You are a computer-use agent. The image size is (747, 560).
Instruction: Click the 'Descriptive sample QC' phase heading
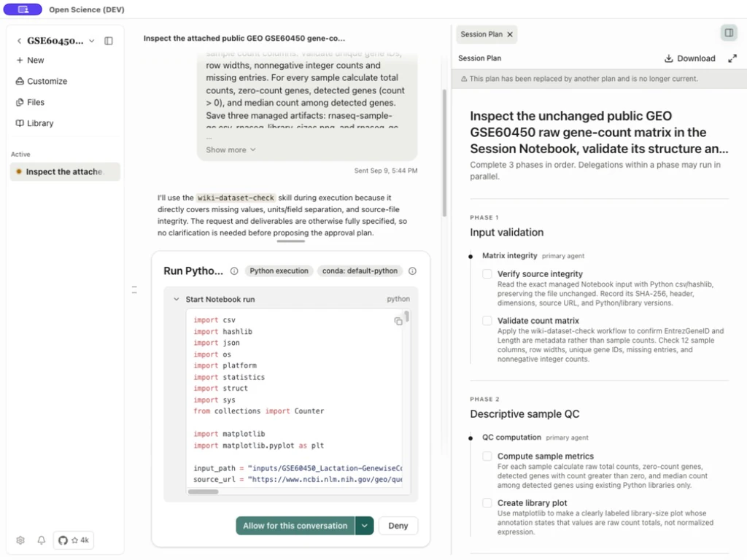click(x=525, y=414)
